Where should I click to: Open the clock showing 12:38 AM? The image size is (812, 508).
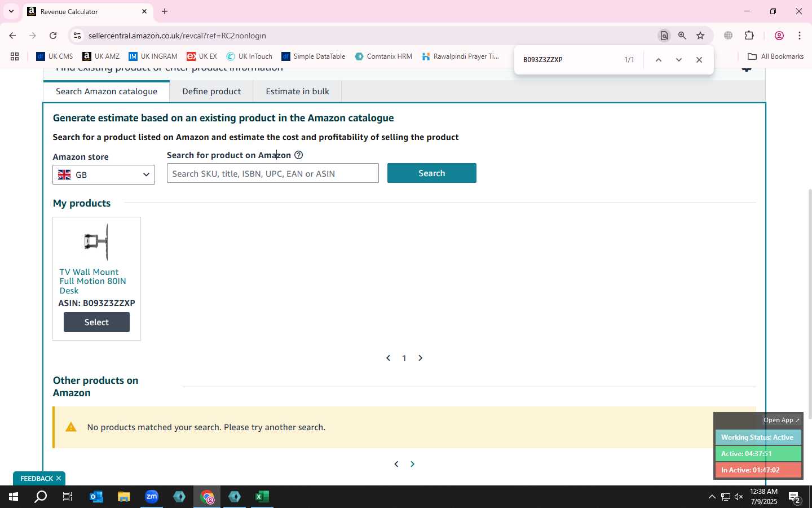tap(764, 497)
